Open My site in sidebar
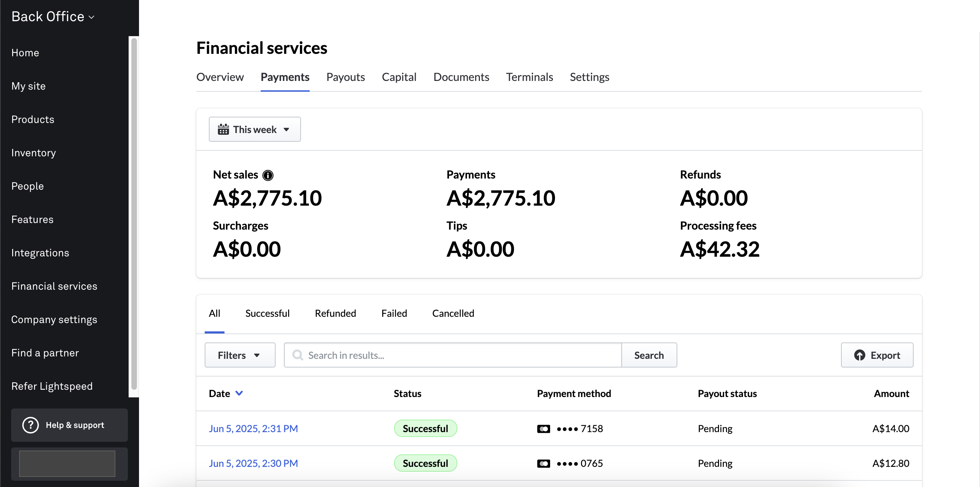This screenshot has width=980, height=487. (x=28, y=86)
